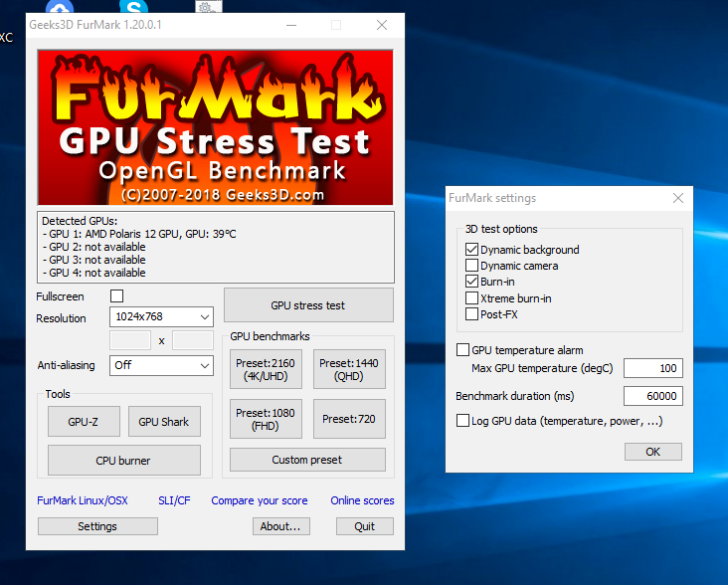Click the gear desktop icon

click(x=209, y=6)
